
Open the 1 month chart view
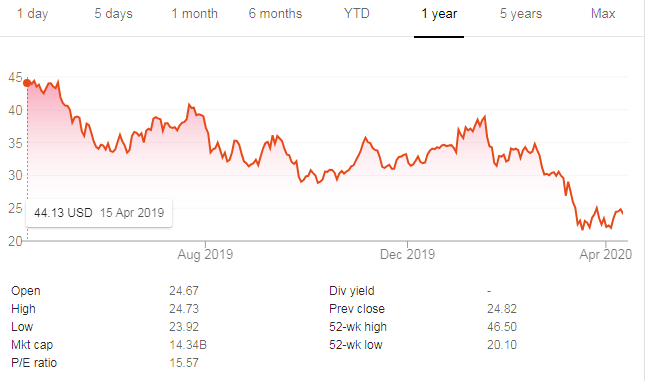pos(194,14)
